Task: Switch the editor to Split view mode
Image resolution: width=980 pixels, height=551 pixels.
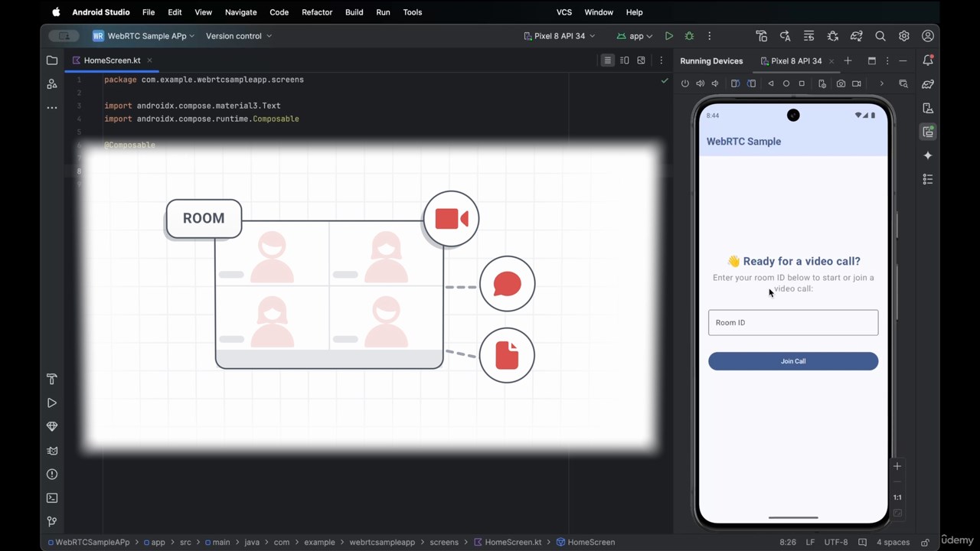Action: tap(625, 60)
